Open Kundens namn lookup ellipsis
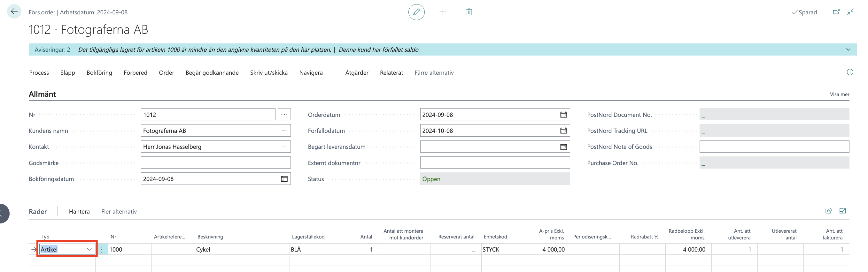The image size is (868, 272). coord(285,131)
